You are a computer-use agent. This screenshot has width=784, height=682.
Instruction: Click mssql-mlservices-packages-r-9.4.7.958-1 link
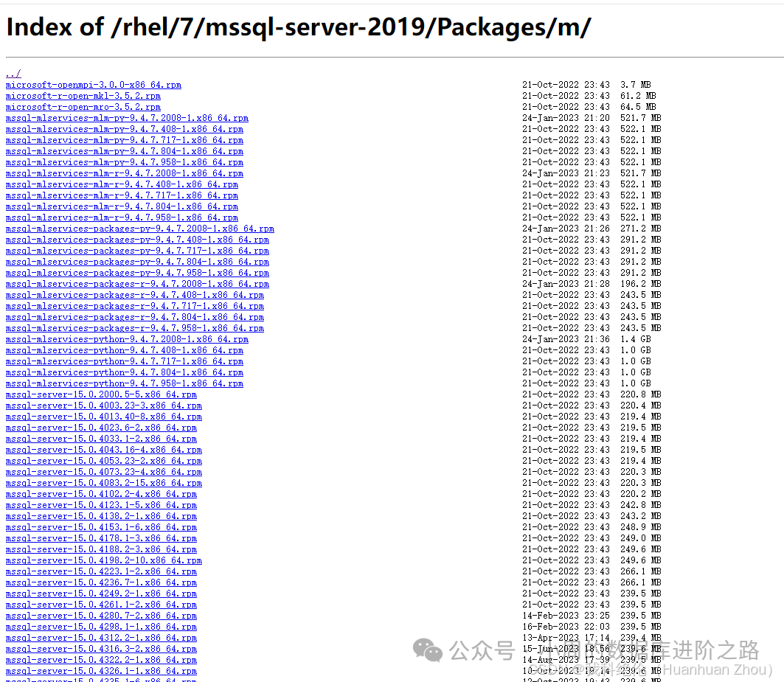pos(135,329)
